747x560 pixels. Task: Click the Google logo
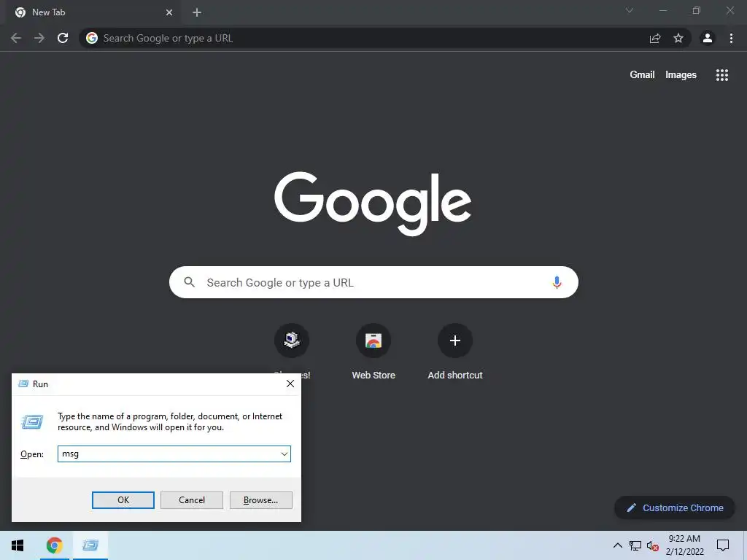tap(373, 203)
